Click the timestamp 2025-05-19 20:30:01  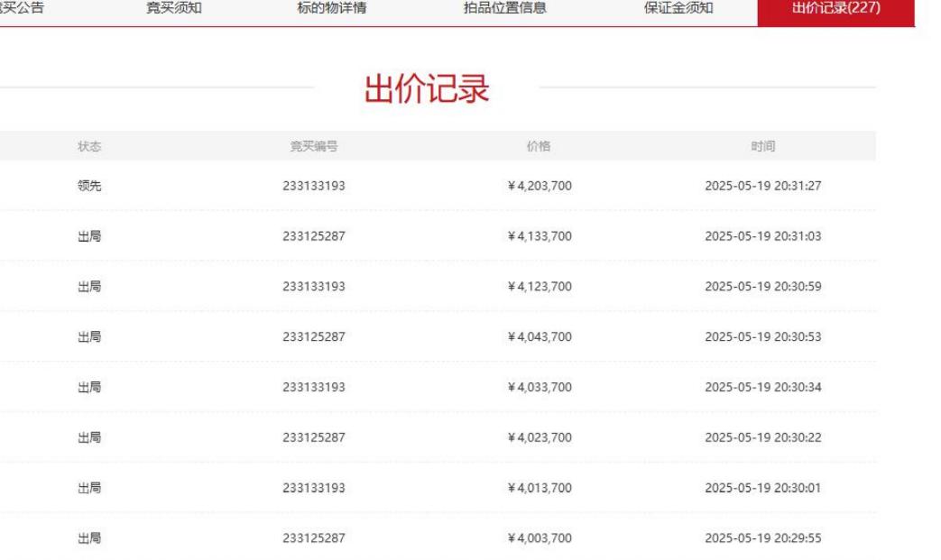pos(762,488)
